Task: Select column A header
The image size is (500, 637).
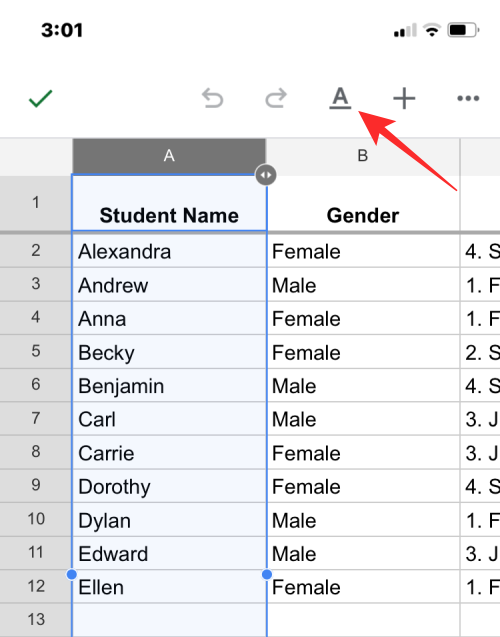Action: [169, 156]
